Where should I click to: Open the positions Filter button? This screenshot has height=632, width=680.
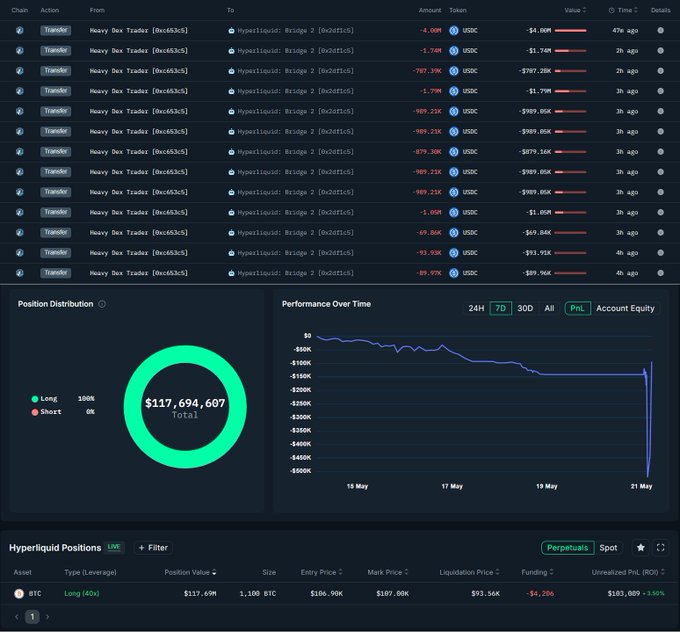(x=153, y=548)
